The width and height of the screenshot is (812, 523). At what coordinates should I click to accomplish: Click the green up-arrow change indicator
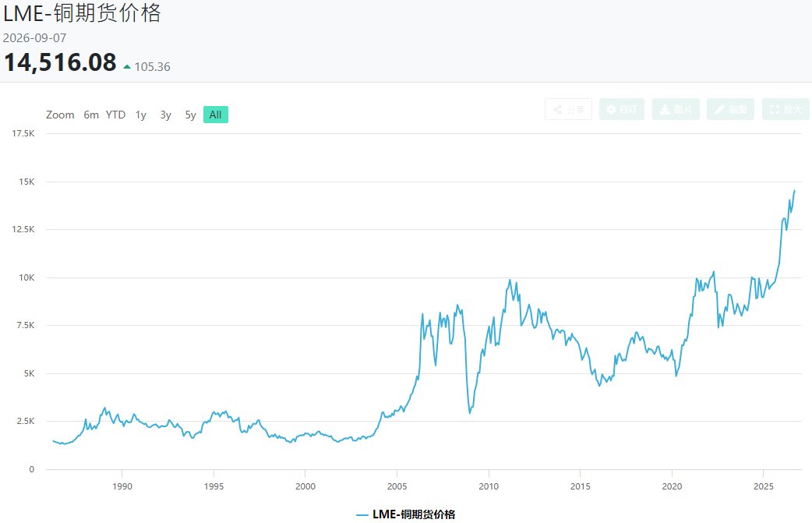[127, 67]
